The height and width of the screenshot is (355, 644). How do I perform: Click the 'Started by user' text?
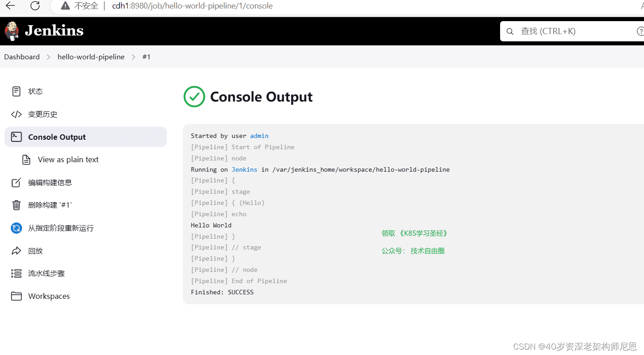point(219,136)
